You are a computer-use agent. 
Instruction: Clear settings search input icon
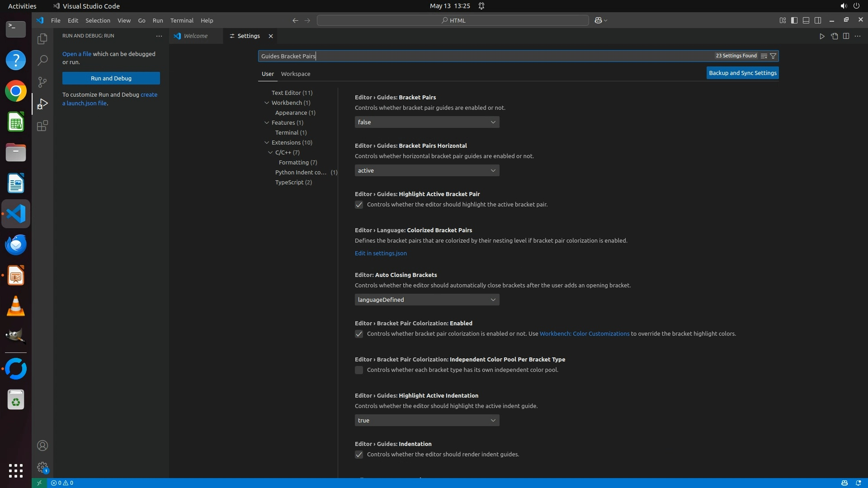click(x=764, y=56)
